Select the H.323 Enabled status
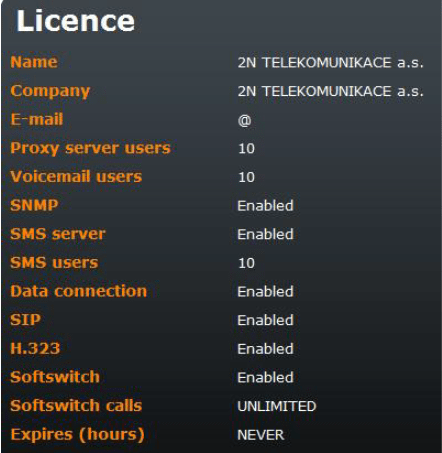Viewport: 442px width, 453px height. click(x=265, y=349)
